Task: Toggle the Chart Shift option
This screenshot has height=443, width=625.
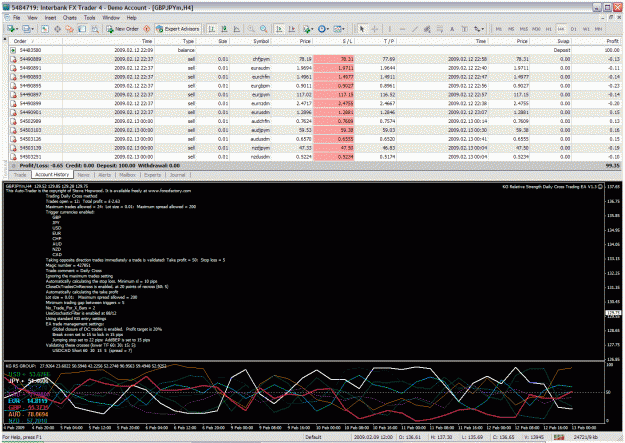Action: 292,29
